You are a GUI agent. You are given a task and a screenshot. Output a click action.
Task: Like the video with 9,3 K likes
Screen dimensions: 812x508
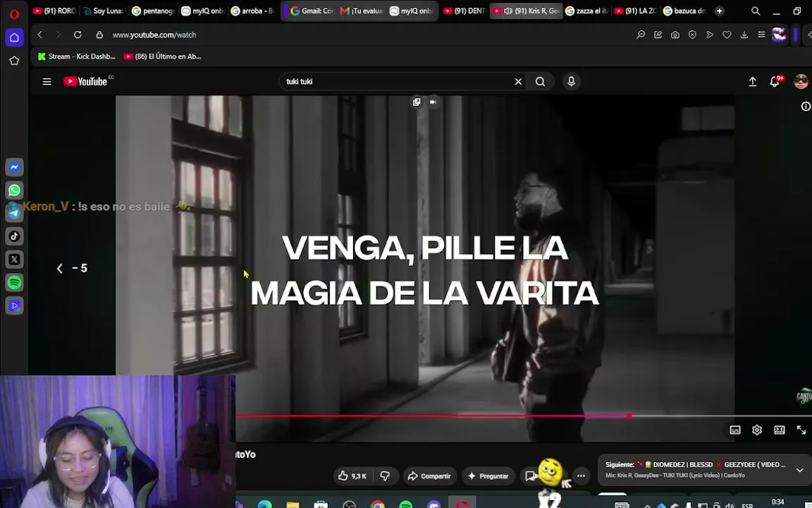(353, 476)
